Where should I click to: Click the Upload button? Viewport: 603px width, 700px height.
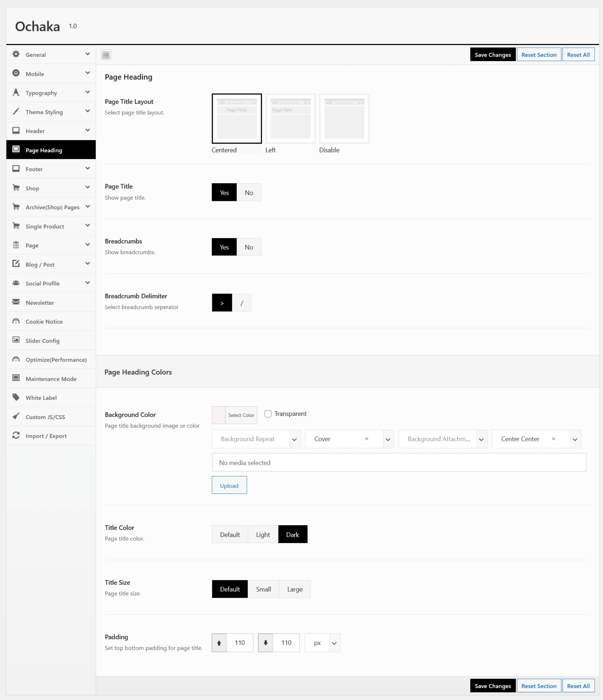pyautogui.click(x=229, y=485)
